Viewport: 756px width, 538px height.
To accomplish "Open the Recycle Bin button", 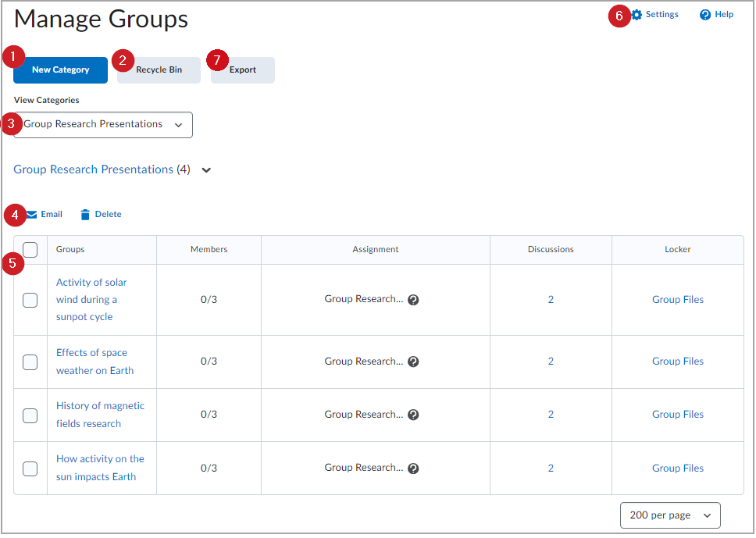I will [159, 70].
